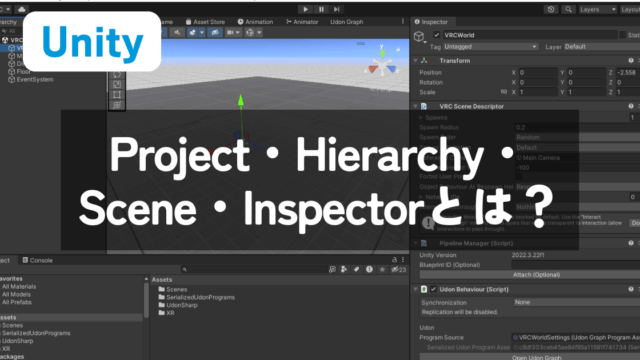Open search-in-packages icon in the Project toolbar
The width and height of the screenshot is (640, 360).
(x=332, y=269)
